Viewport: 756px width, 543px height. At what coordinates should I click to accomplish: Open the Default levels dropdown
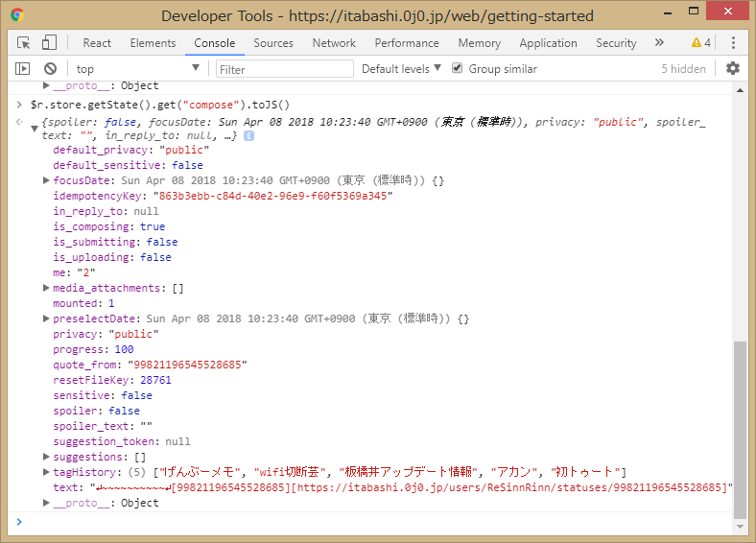coord(401,69)
